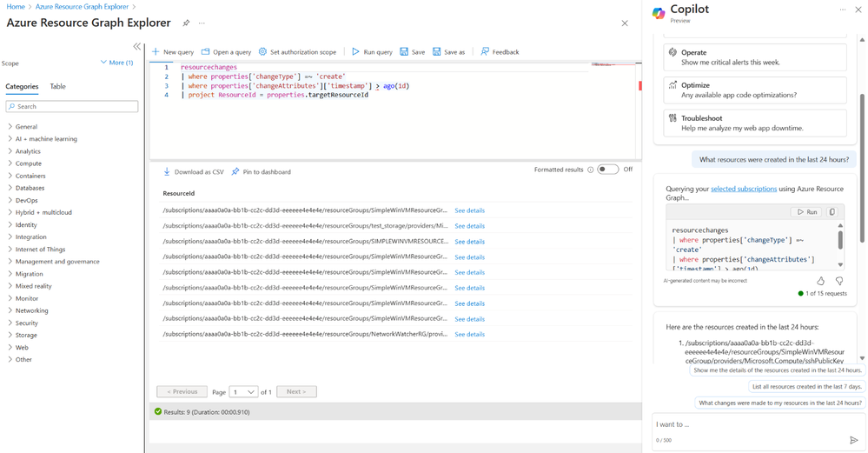This screenshot has width=868, height=453.
Task: Go to Home breadcrumb
Action: 16,7
